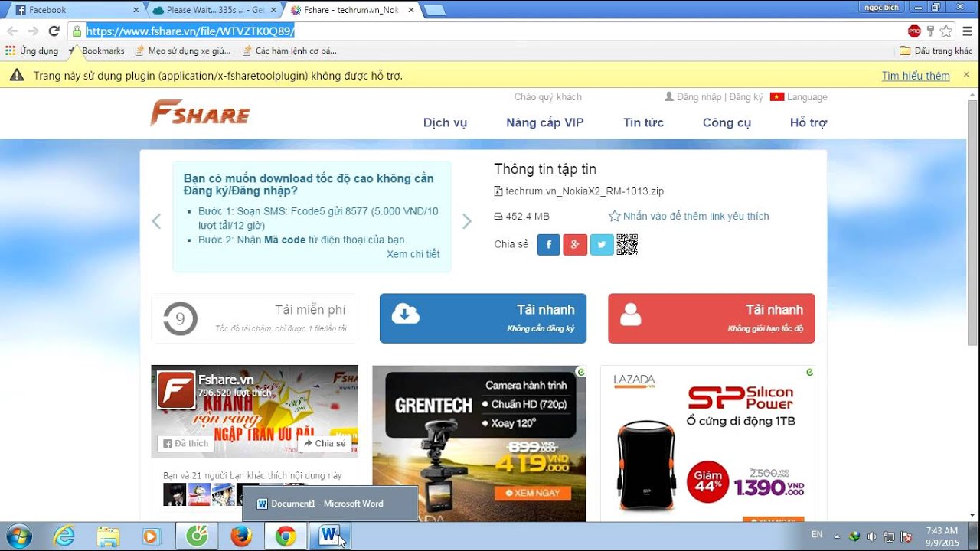Open the Tin tức menu
980x551 pixels.
click(643, 122)
